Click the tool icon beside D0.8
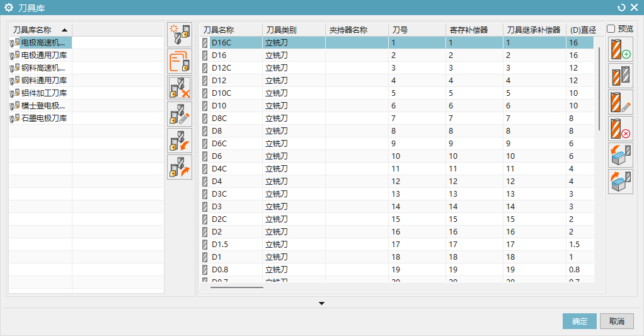This screenshot has width=644, height=336. point(205,270)
